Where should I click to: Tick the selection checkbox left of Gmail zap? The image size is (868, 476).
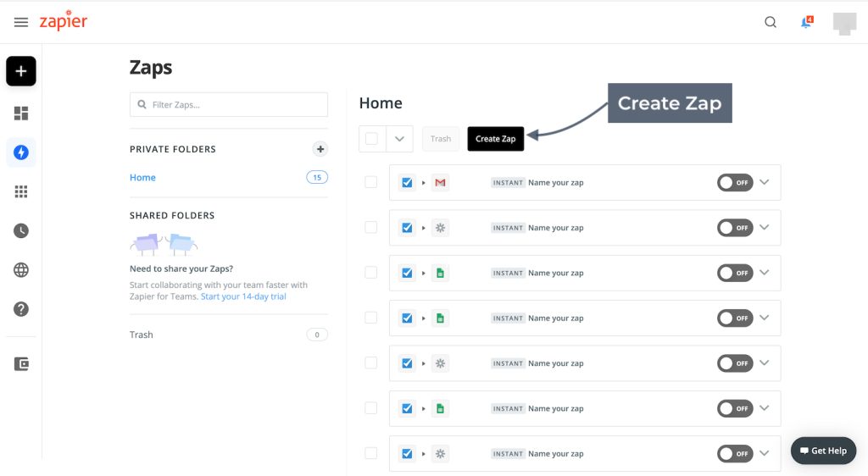[x=371, y=182]
